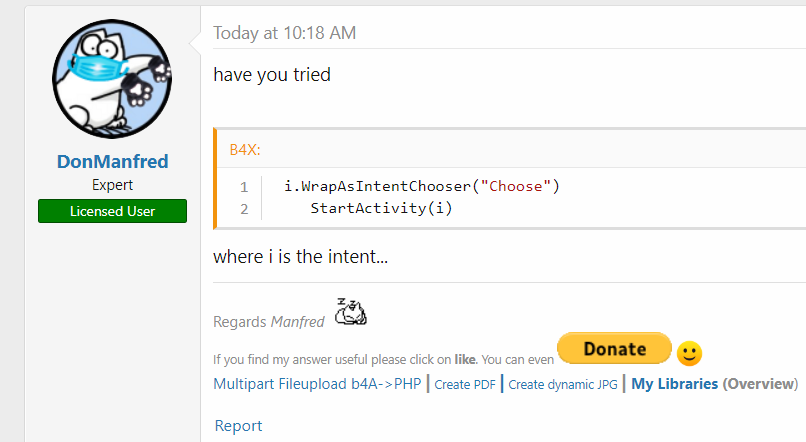Screen dimensions: 806x442
Task: Report this post
Action: (238, 426)
